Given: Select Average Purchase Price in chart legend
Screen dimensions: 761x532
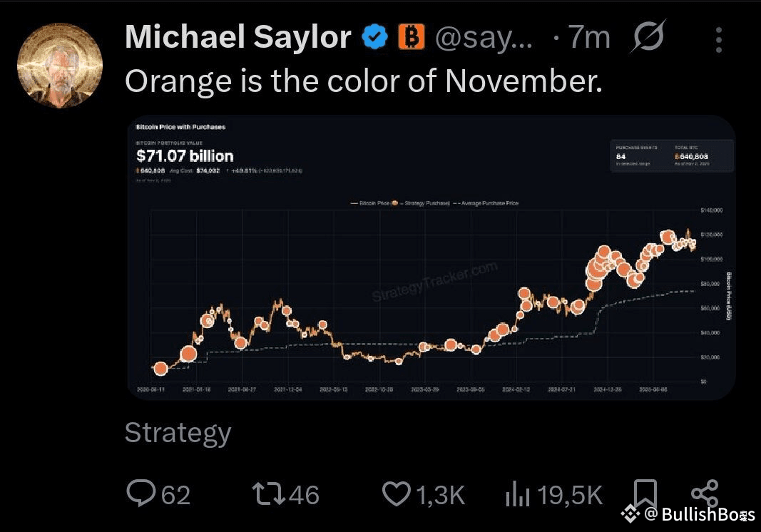Looking at the screenshot, I should click(489, 203).
